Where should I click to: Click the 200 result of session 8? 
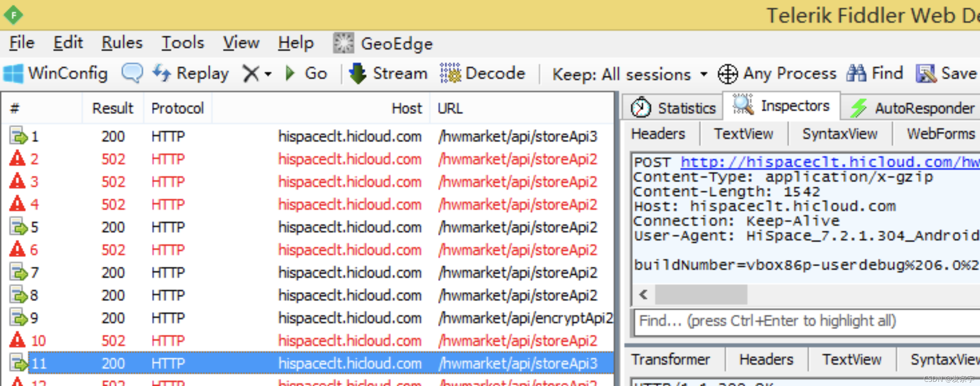[113, 295]
